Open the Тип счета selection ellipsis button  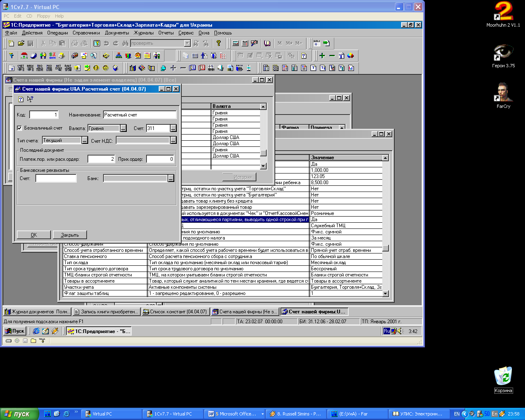point(85,140)
